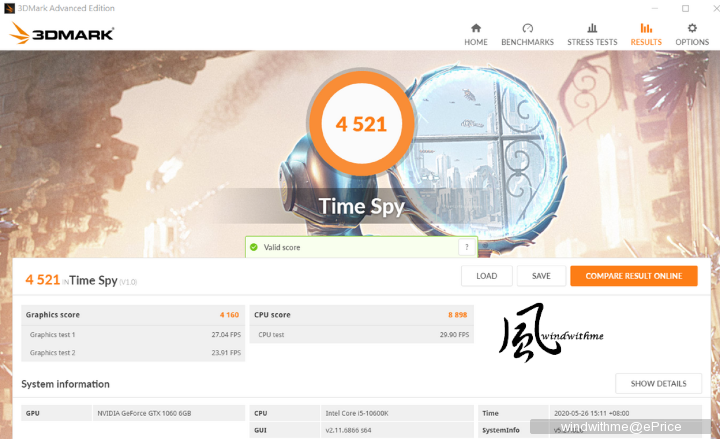
Task: Click the CPU score value 8 898
Action: tap(457, 315)
